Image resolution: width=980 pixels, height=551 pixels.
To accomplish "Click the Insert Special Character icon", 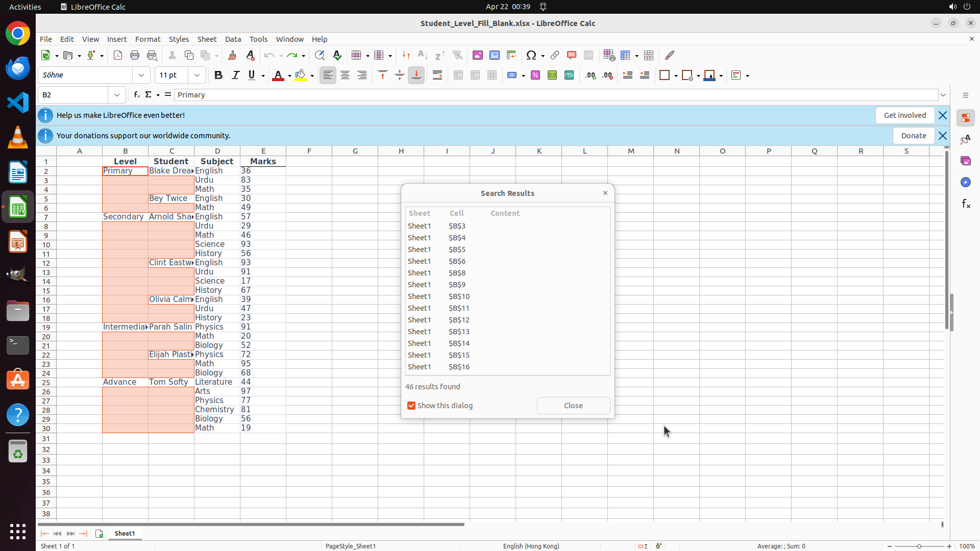I will (x=531, y=55).
